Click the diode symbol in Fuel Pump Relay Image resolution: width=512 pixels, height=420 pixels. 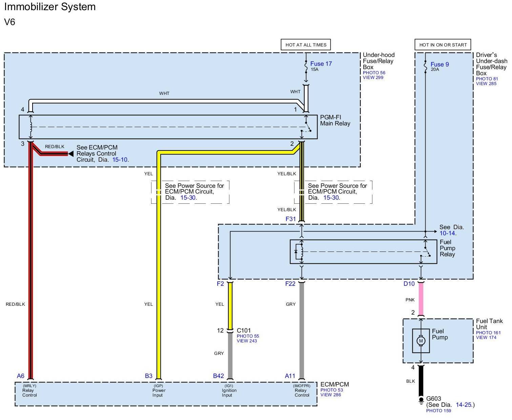296,252
